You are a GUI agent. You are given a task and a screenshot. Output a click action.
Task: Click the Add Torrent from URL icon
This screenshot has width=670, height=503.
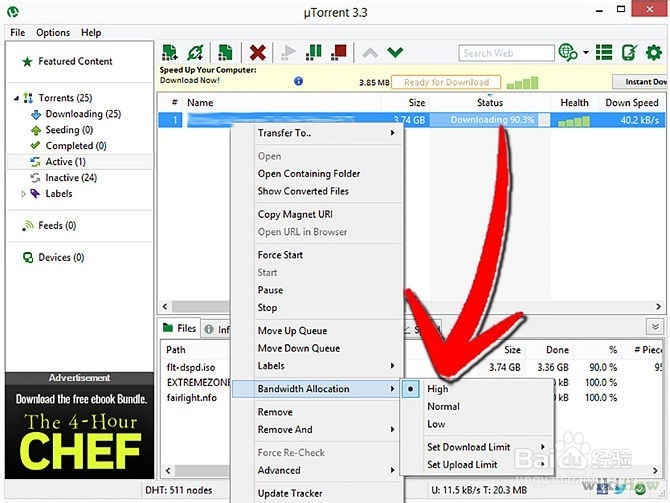[195, 53]
